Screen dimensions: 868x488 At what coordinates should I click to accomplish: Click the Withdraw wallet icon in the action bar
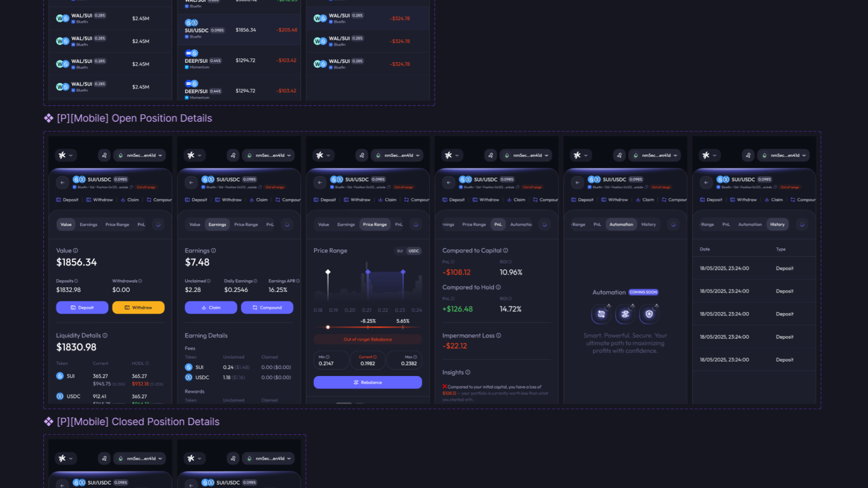(x=88, y=199)
